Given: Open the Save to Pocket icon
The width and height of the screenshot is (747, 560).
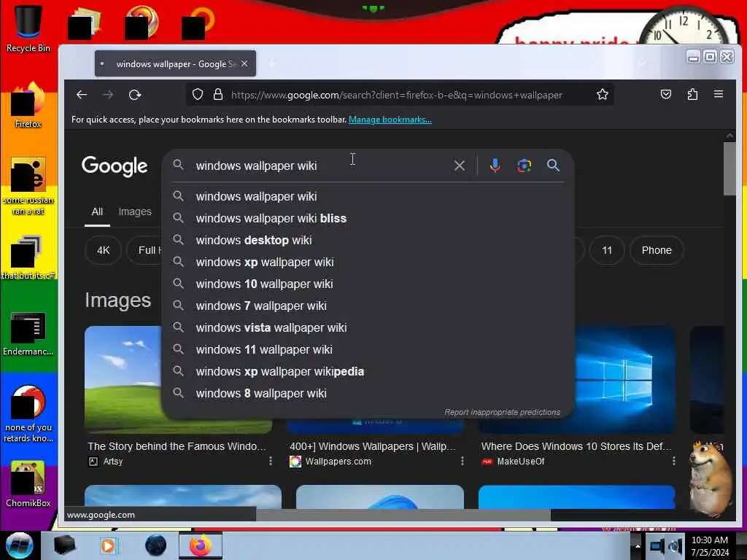Looking at the screenshot, I should click(666, 94).
